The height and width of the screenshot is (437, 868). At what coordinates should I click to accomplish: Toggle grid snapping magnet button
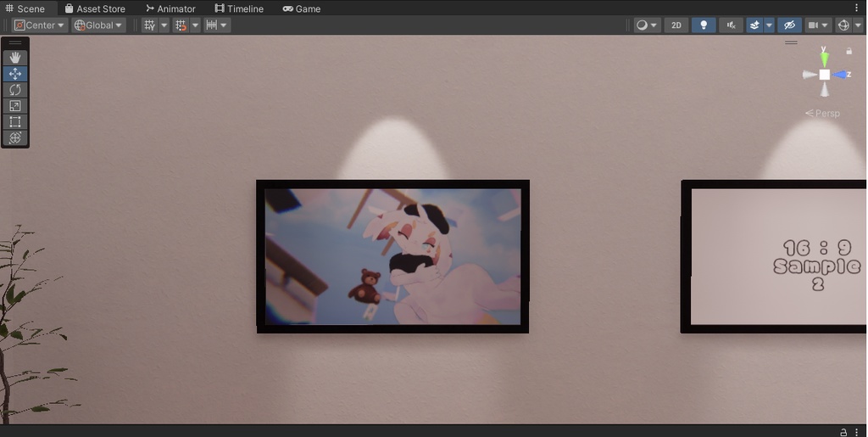click(x=181, y=25)
